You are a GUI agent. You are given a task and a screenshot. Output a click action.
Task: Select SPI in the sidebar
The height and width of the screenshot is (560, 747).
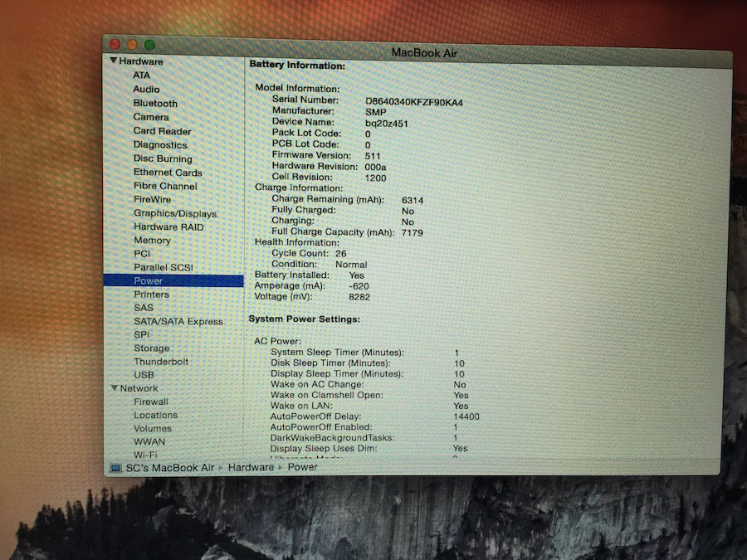pyautogui.click(x=141, y=335)
